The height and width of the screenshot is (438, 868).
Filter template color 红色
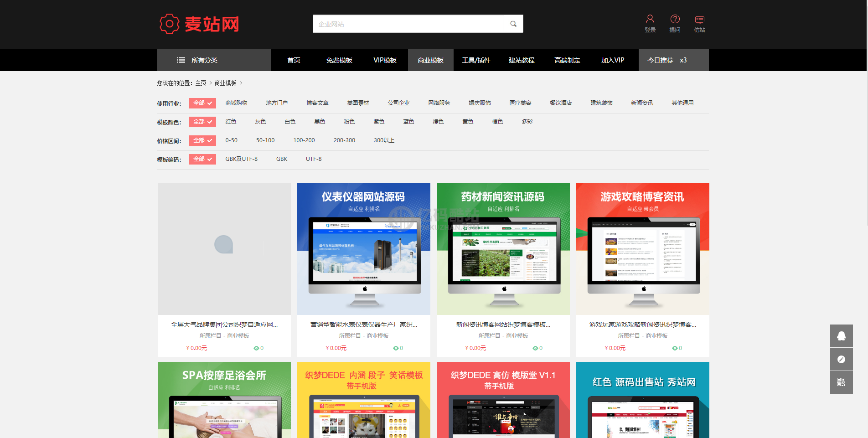point(231,122)
